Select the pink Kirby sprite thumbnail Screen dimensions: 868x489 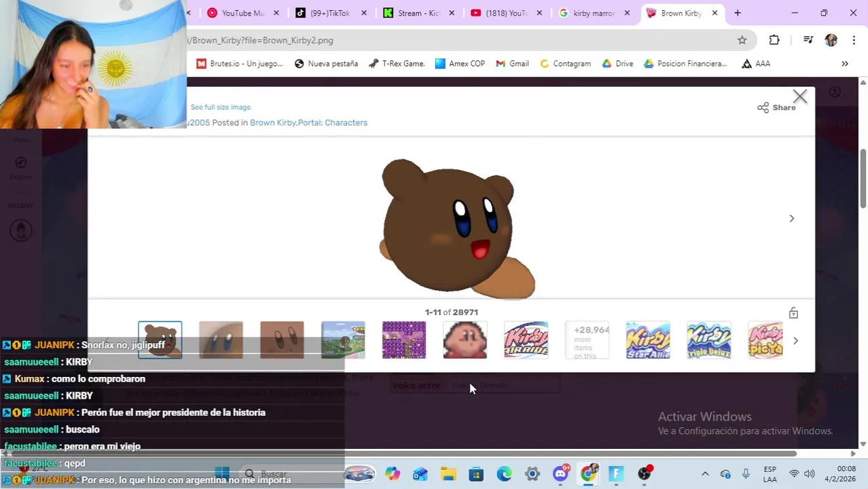[x=465, y=340]
